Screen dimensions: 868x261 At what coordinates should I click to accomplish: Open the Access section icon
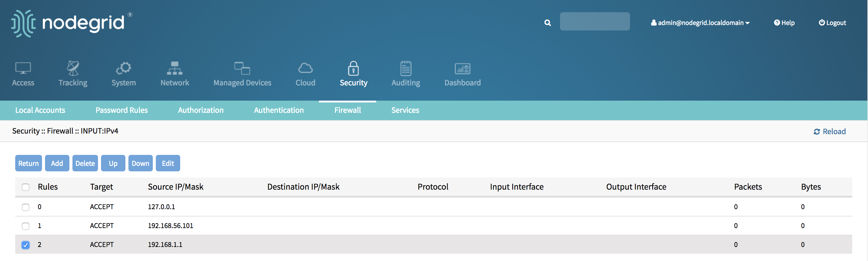tap(23, 69)
